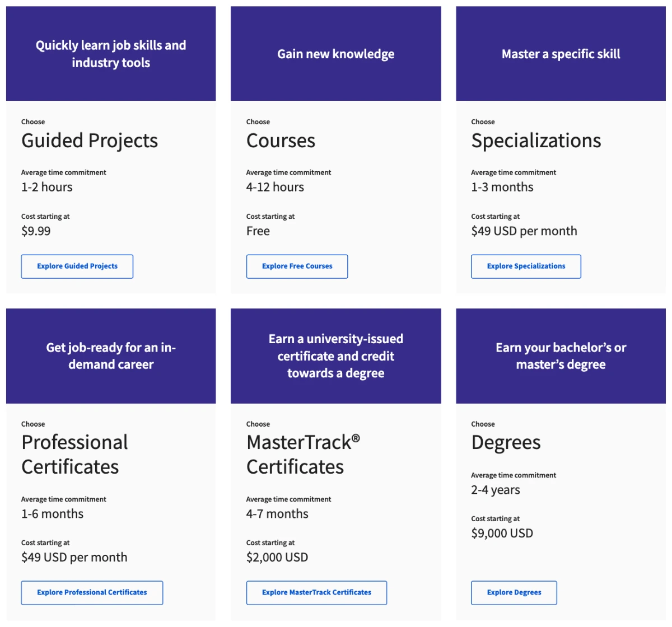Open the Professional Certificates title
The width and height of the screenshot is (672, 627).
point(74,455)
